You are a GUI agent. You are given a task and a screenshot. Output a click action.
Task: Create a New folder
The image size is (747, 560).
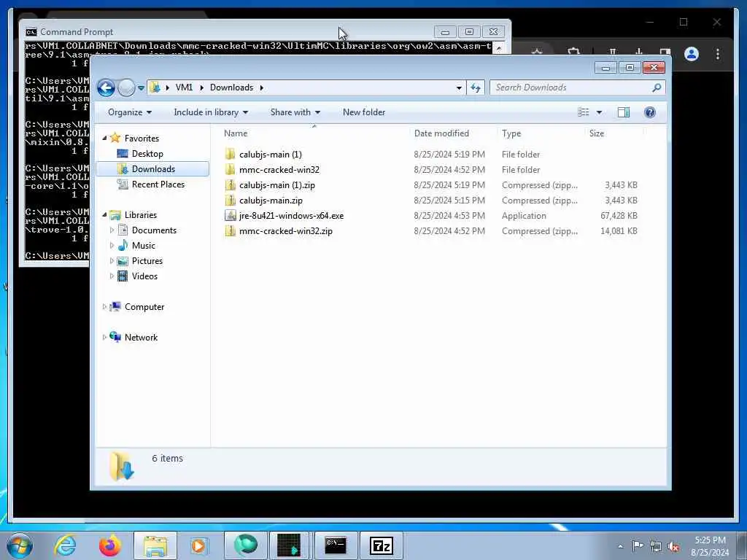[364, 112]
